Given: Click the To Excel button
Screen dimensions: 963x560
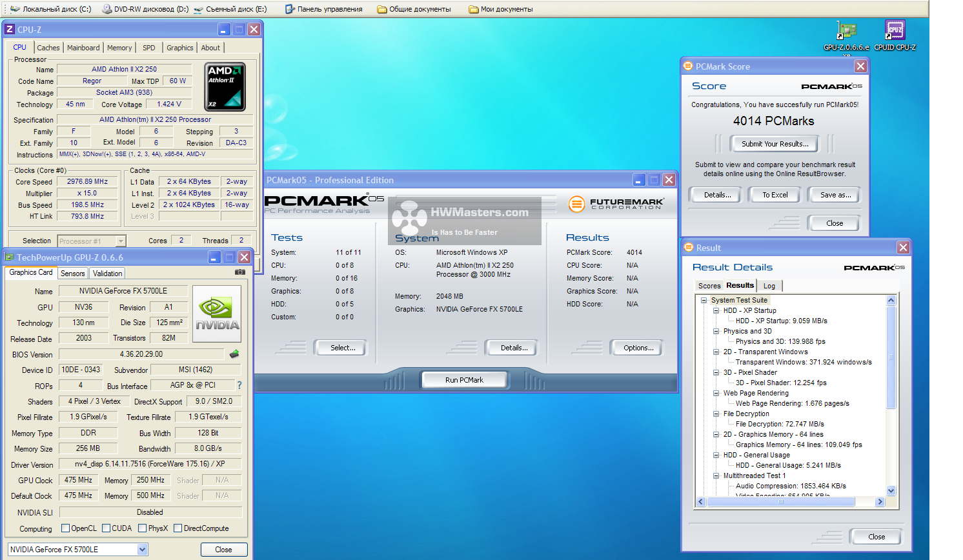Looking at the screenshot, I should pos(775,195).
